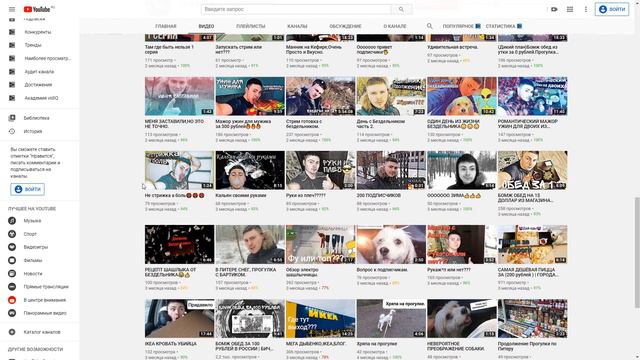Open the Аудит канала sidebar link
The width and height of the screenshot is (640, 360).
click(39, 71)
